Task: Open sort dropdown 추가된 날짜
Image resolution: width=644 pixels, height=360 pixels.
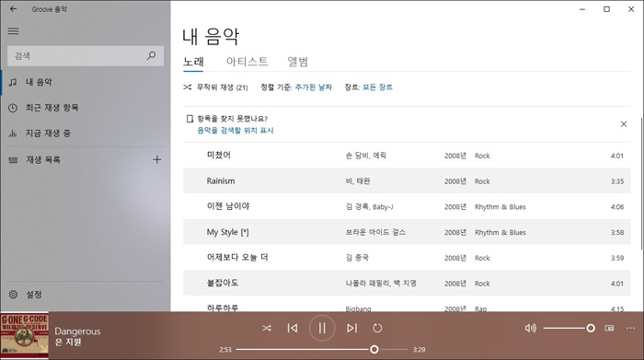Action: pos(314,87)
